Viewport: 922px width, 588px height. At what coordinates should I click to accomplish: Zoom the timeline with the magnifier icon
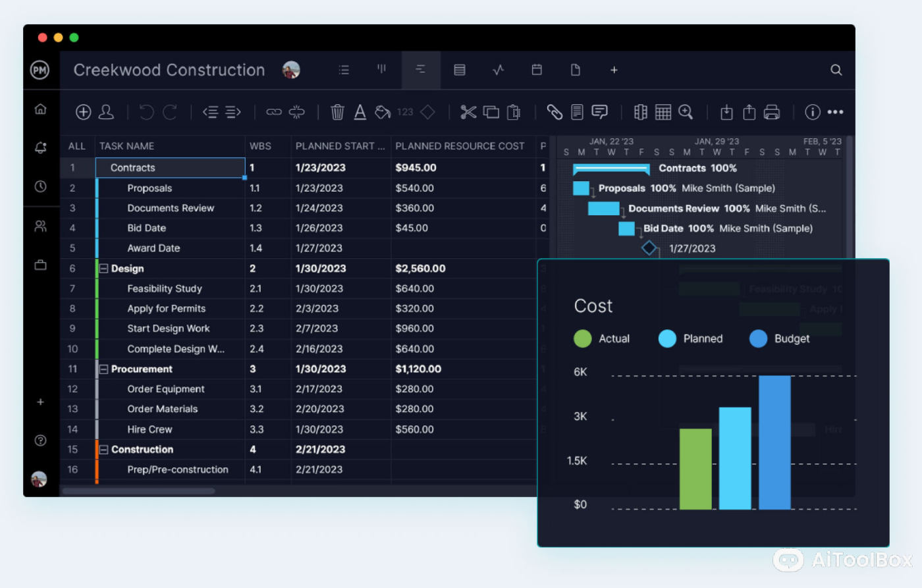[x=686, y=112]
